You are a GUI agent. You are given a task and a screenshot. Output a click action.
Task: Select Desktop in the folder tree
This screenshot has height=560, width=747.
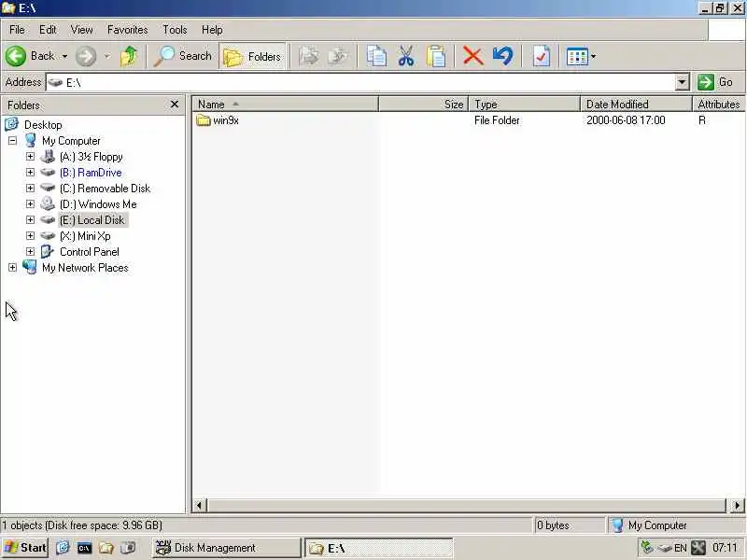43,125
